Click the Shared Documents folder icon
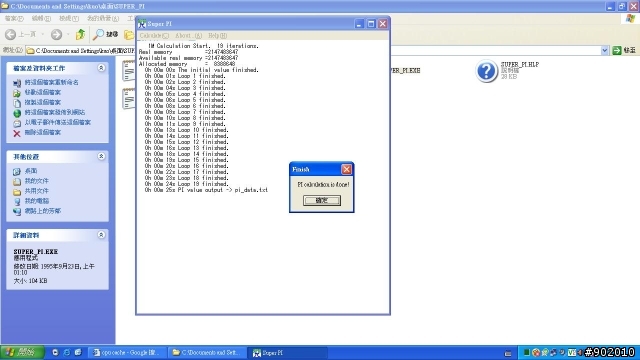 coord(17,191)
